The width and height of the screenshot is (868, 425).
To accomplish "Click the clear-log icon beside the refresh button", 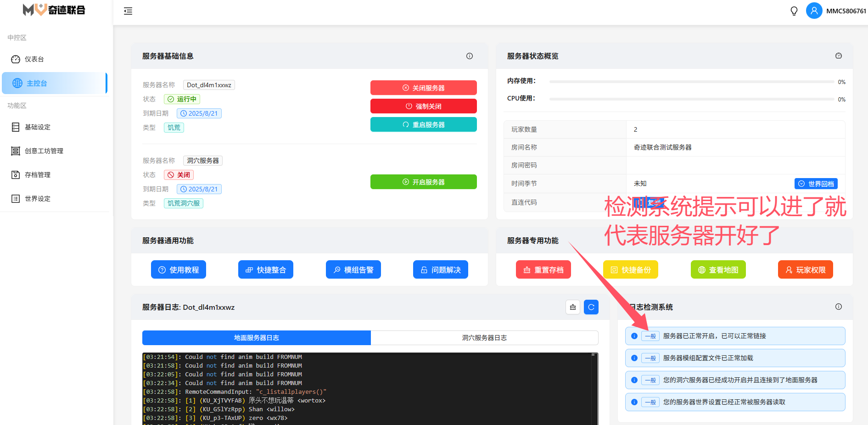I will point(572,307).
